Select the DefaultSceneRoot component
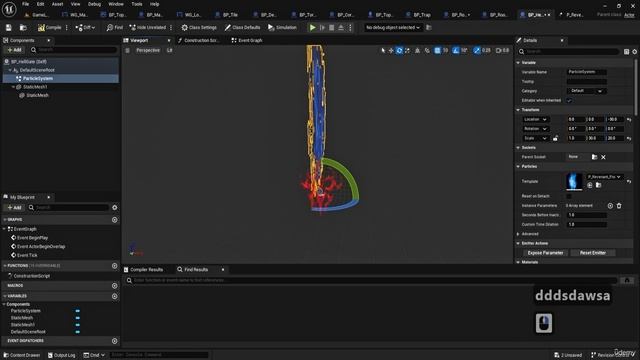 37,70
